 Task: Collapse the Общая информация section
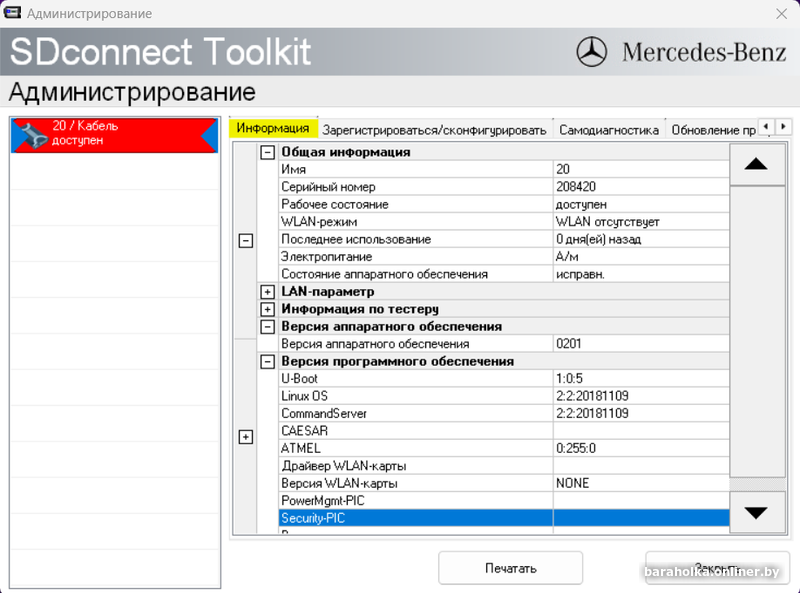267,152
